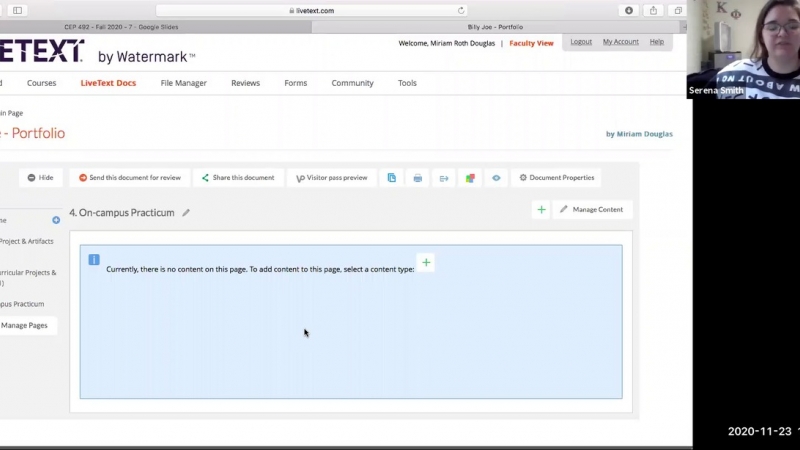The height and width of the screenshot is (450, 800).
Task: Click Send this document for review
Action: tap(129, 178)
